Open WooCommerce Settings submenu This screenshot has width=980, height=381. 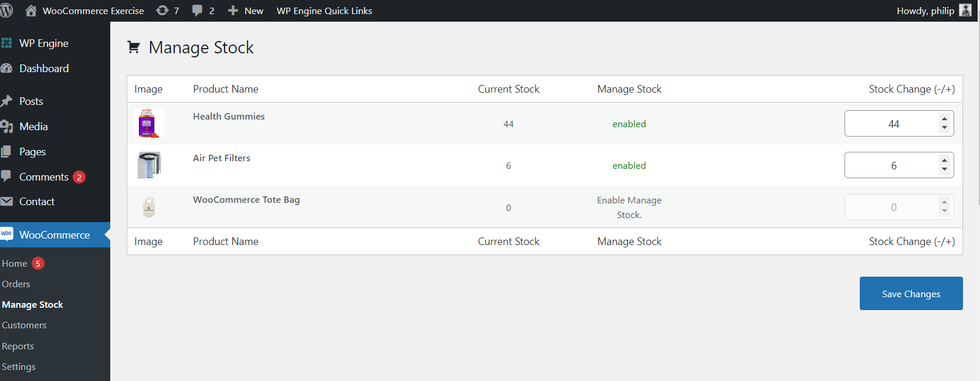[19, 366]
